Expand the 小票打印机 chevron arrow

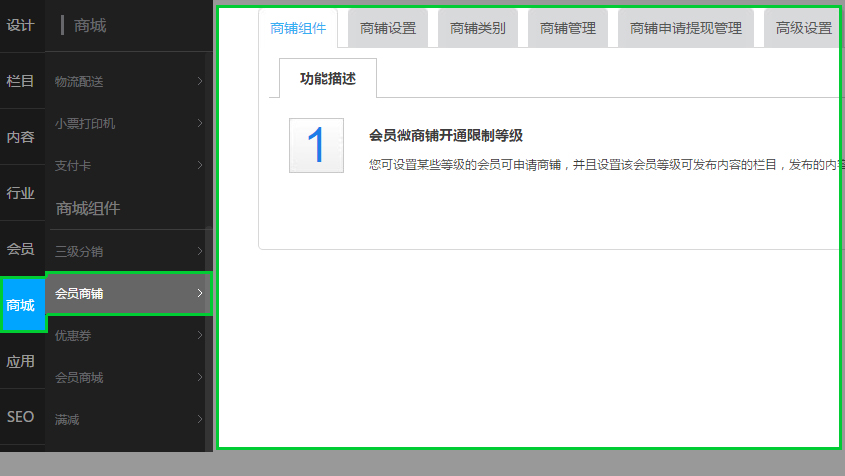coord(200,123)
